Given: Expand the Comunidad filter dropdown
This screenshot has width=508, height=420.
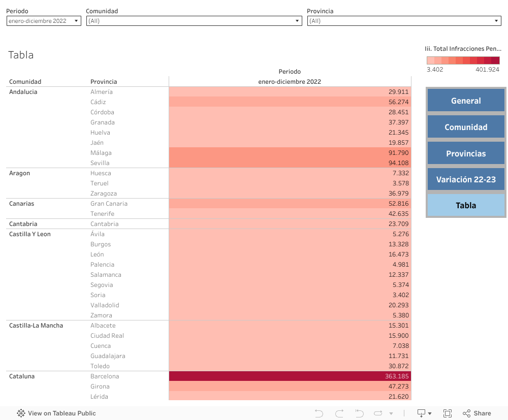Looking at the screenshot, I should click(194, 21).
